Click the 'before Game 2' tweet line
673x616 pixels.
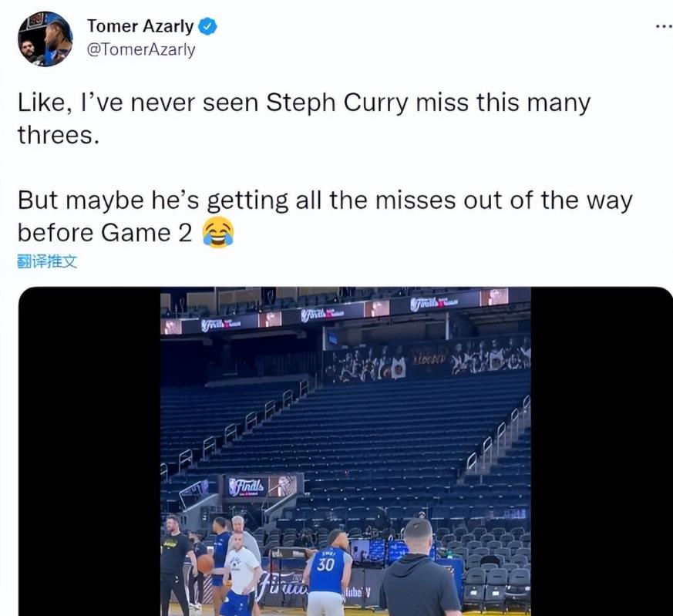(105, 233)
